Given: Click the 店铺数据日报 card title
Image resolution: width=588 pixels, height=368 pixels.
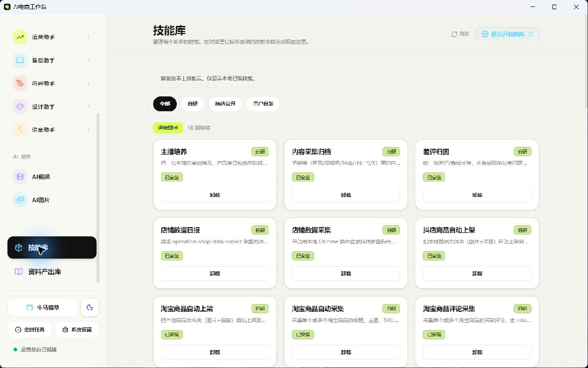Looking at the screenshot, I should 181,230.
